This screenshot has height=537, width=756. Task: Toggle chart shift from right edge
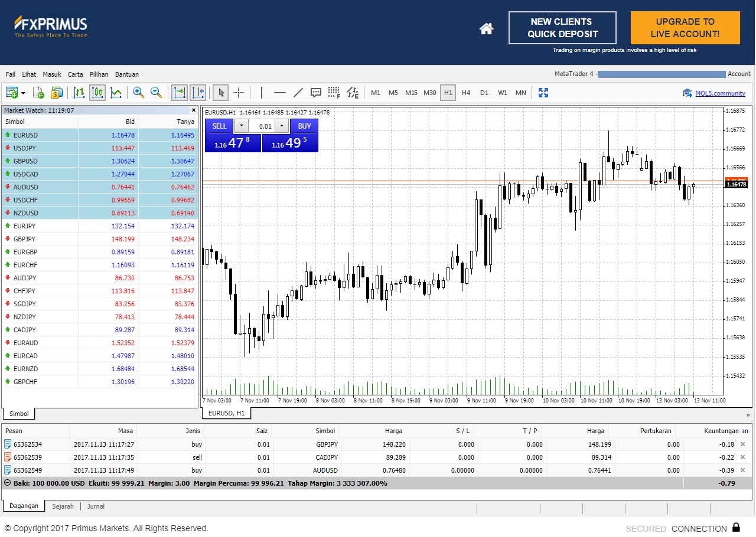(197, 93)
